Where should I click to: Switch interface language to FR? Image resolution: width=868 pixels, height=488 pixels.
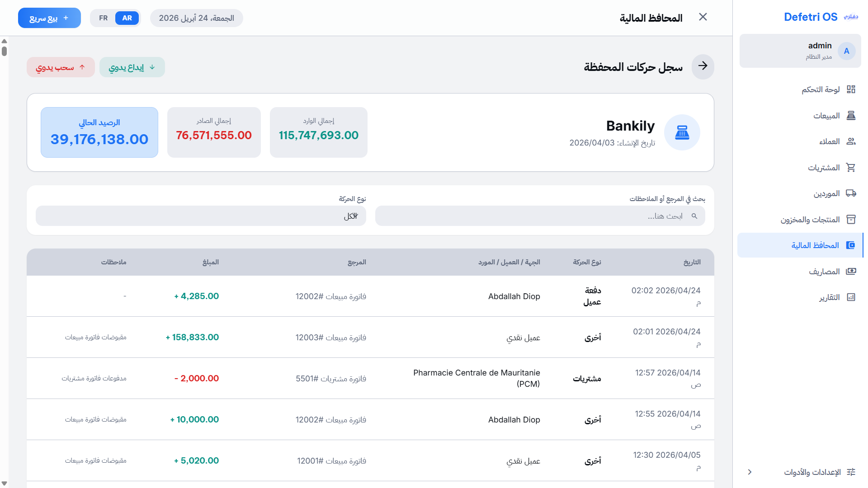pos(103,18)
